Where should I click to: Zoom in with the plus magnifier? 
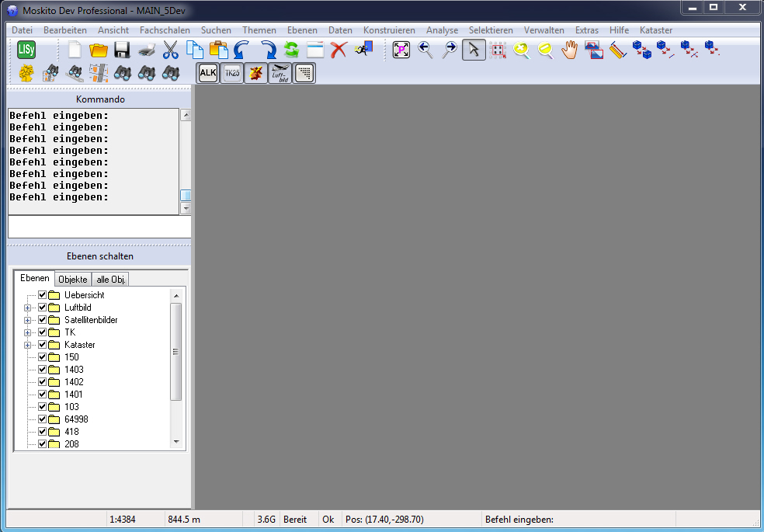point(521,50)
